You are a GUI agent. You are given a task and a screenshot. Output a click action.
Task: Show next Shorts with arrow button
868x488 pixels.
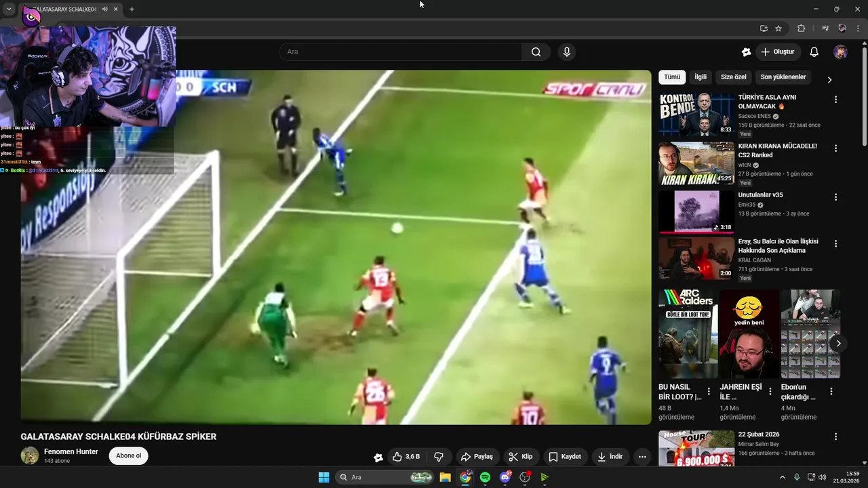(x=838, y=344)
